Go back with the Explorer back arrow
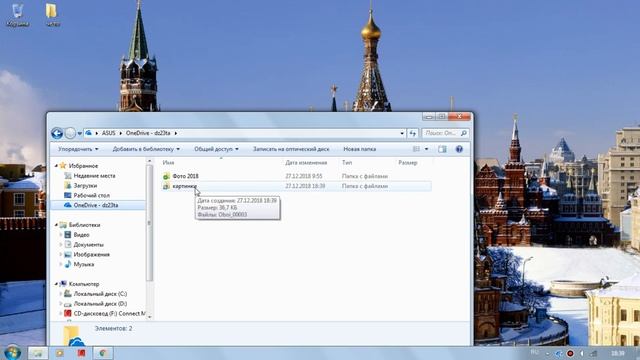 click(x=57, y=133)
